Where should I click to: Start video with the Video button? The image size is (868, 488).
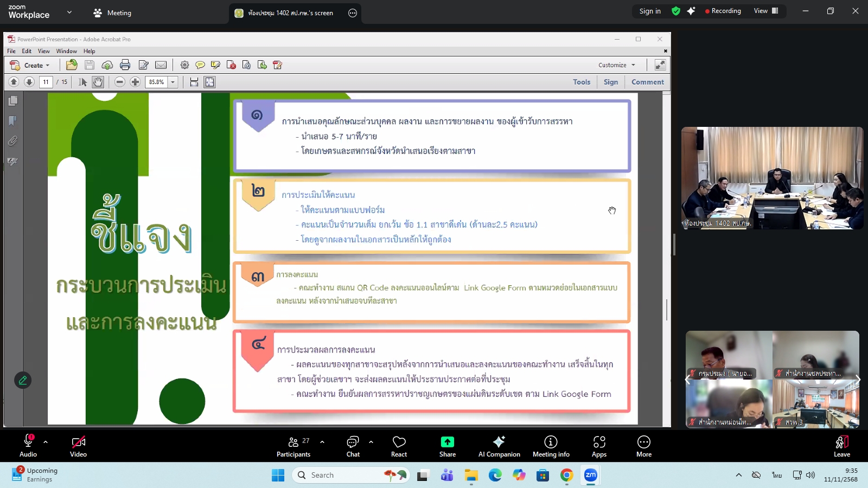78,446
